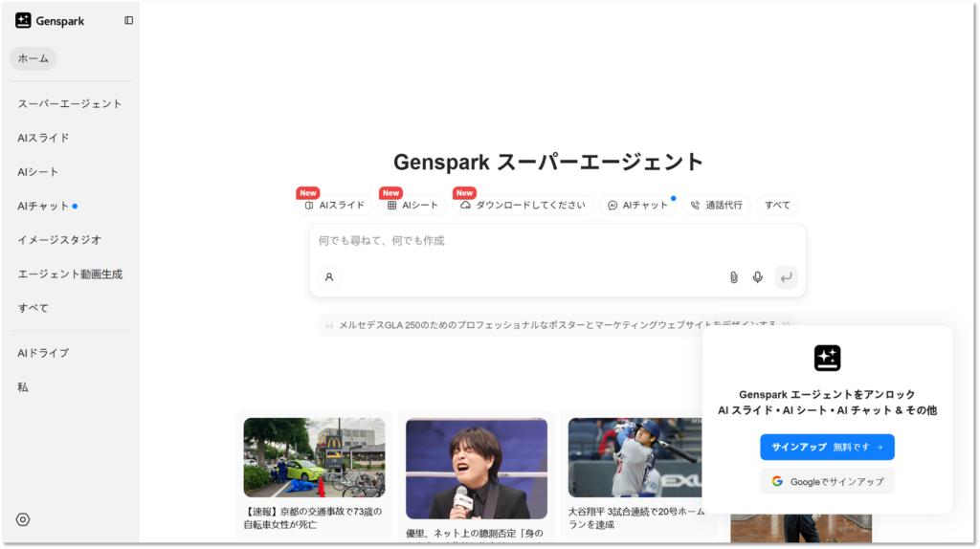
Task: Click the Genspark エージェントをアンロック text
Action: point(827,395)
